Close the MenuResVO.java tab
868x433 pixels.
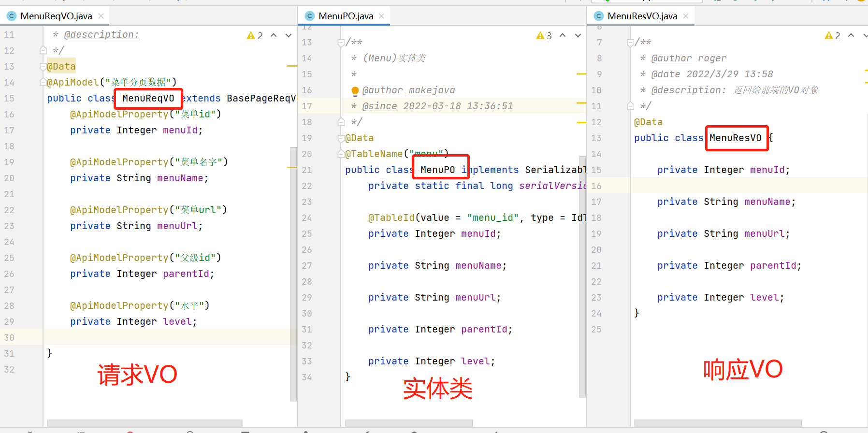(x=686, y=16)
